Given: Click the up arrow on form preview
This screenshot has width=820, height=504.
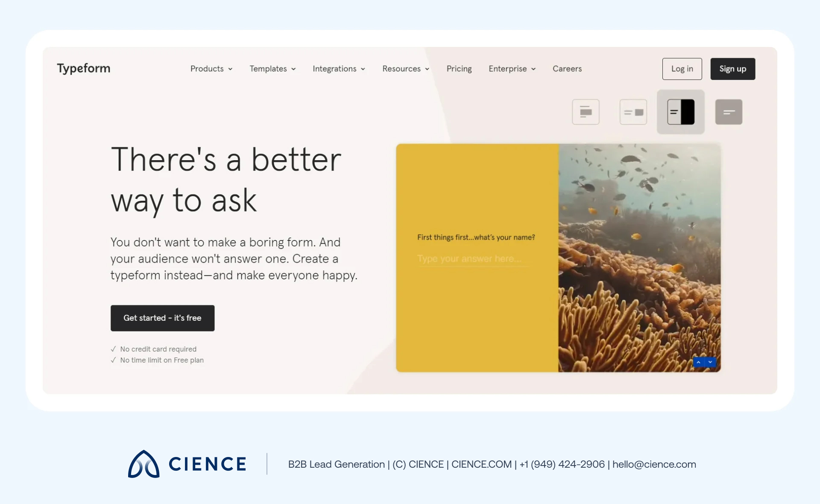Looking at the screenshot, I should [699, 362].
